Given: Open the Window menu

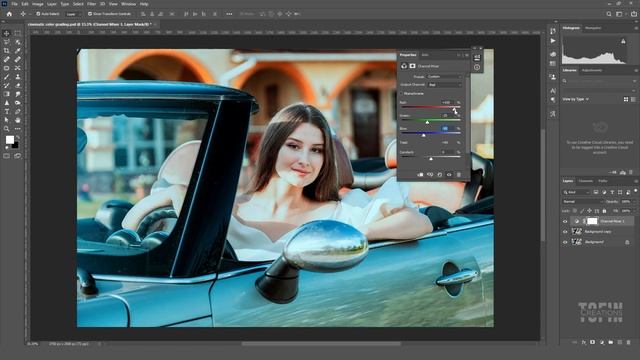Looking at the screenshot, I should [128, 4].
